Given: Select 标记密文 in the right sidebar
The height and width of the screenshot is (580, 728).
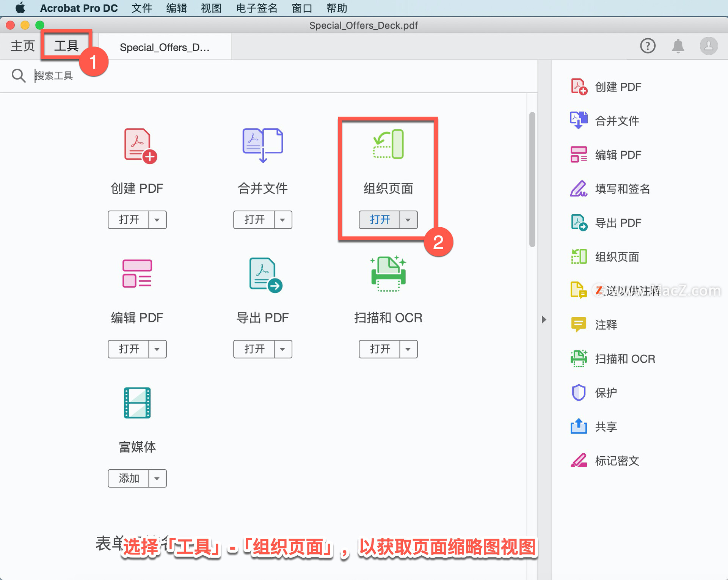Looking at the screenshot, I should click(x=604, y=461).
